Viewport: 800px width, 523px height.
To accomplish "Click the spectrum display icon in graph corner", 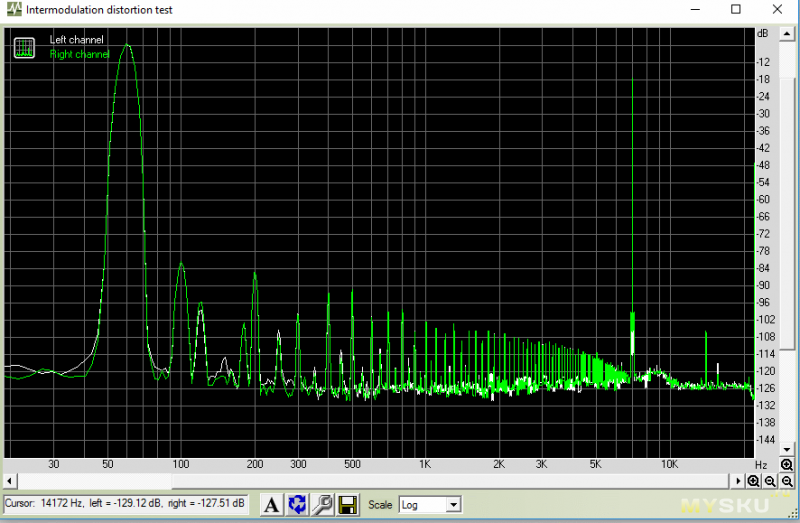I will tap(24, 48).
